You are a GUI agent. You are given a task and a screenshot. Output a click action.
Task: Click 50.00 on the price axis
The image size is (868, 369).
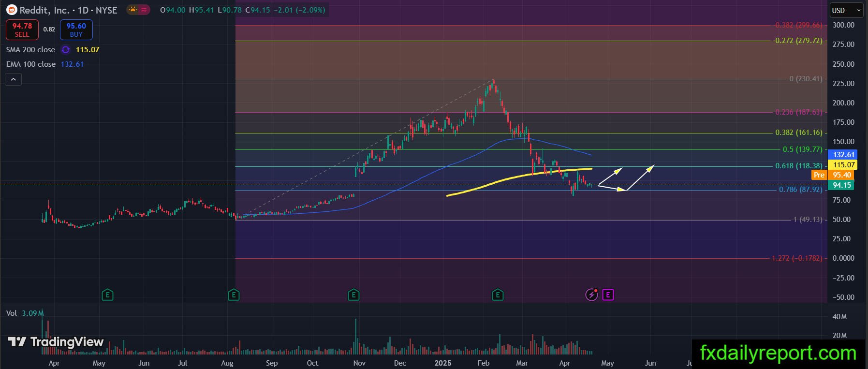tap(841, 220)
